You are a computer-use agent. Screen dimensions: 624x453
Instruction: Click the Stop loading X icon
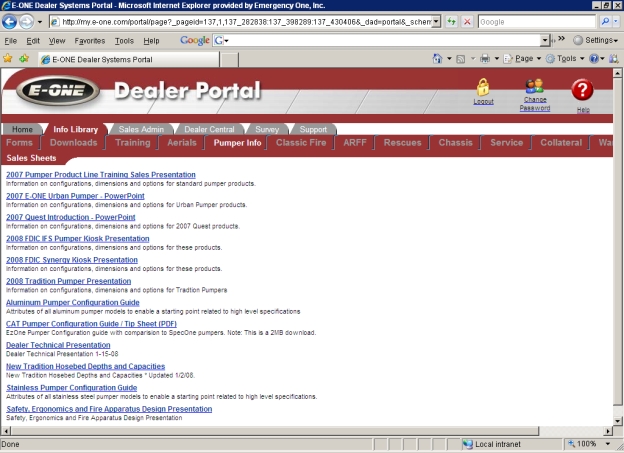[468, 21]
